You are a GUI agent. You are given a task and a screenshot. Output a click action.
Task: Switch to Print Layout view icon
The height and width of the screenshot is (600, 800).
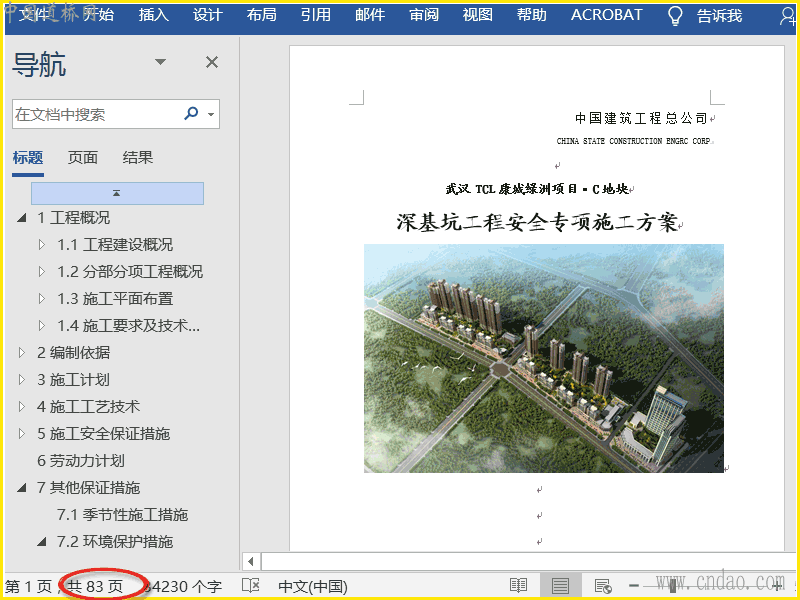(x=560, y=585)
